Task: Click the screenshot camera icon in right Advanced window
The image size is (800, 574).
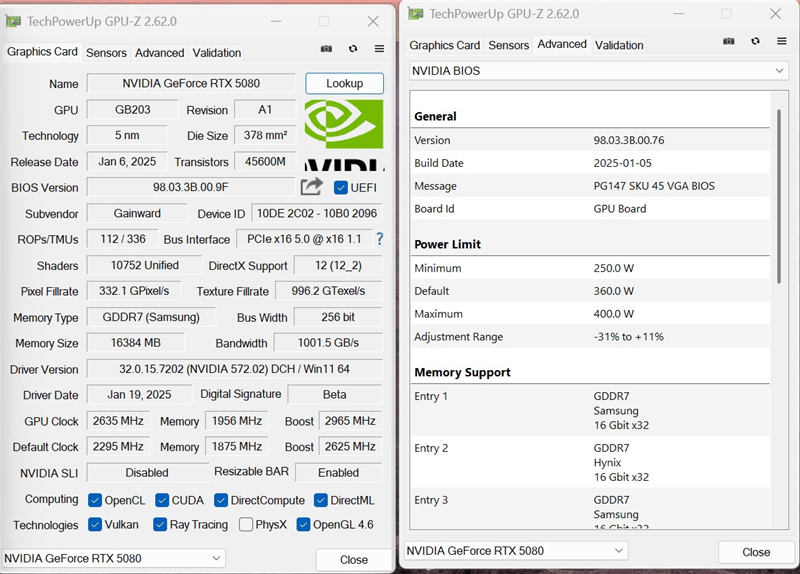Action: 729,41
